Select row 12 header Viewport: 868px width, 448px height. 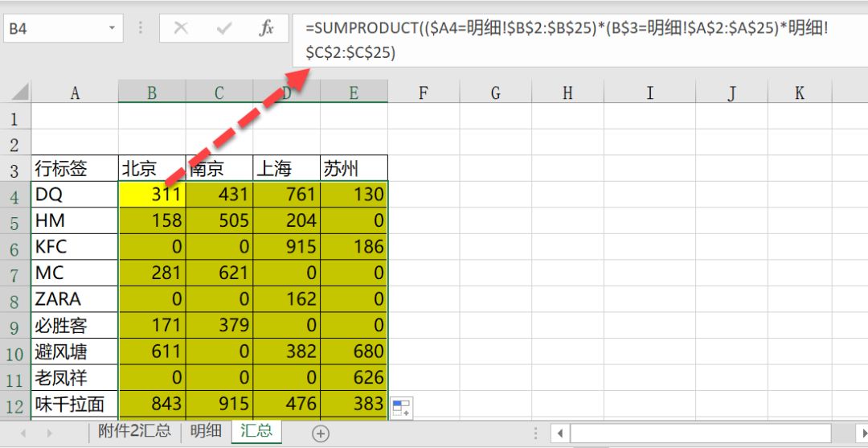pos(15,405)
